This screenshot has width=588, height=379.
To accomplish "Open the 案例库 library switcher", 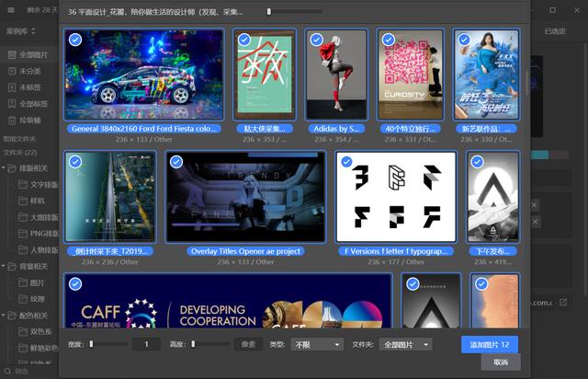I will coord(20,31).
